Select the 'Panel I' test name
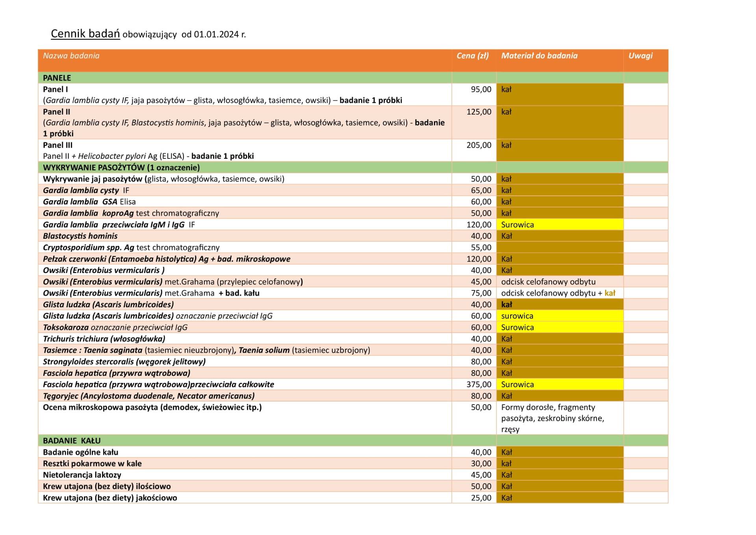Image resolution: width=756 pixels, height=535 pixels. 56,89
